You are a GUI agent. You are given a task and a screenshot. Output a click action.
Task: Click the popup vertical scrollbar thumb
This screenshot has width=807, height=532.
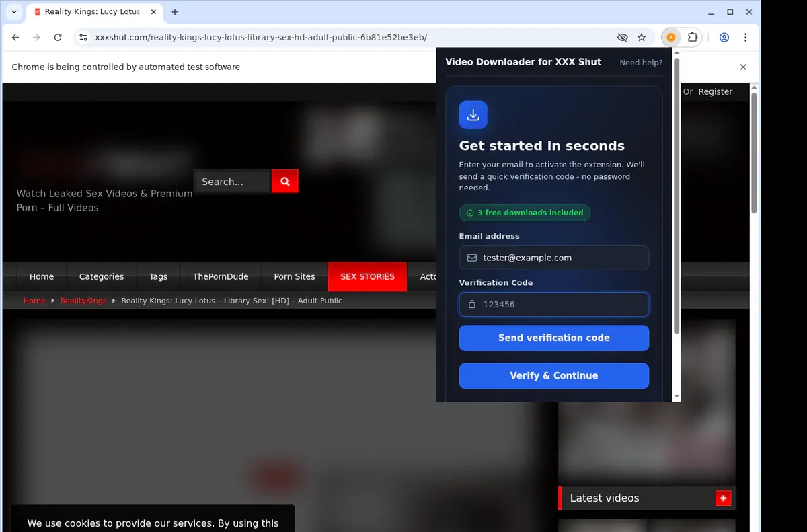pyautogui.click(x=677, y=195)
